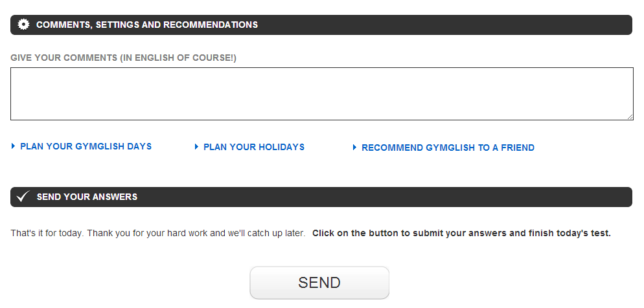This screenshot has height=308, width=644.
Task: Click the checkmark icon beside Send Your Answers
Action: click(23, 197)
